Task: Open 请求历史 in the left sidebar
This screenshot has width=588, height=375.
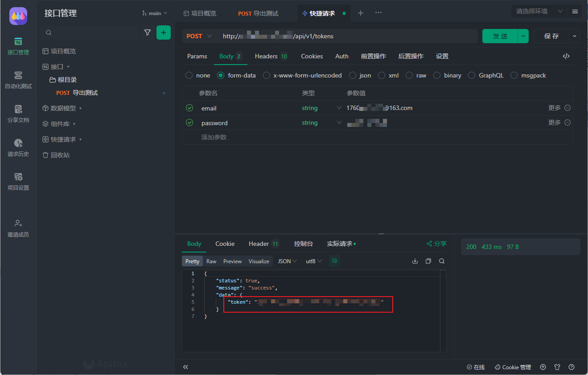Action: (18, 148)
